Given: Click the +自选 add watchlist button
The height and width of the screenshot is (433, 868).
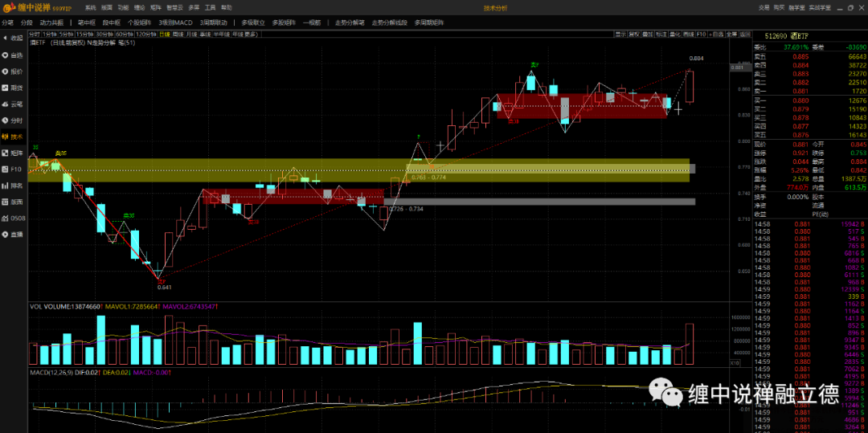Looking at the screenshot, I should pos(716,35).
